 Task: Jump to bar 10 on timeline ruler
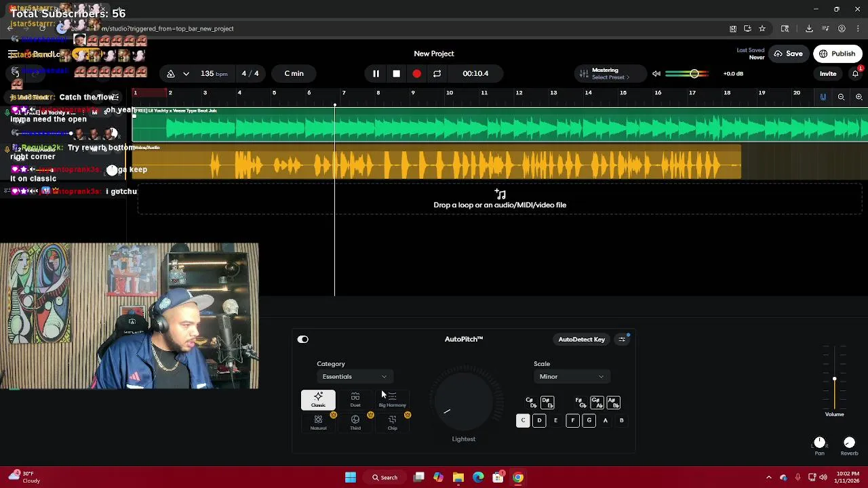(450, 93)
